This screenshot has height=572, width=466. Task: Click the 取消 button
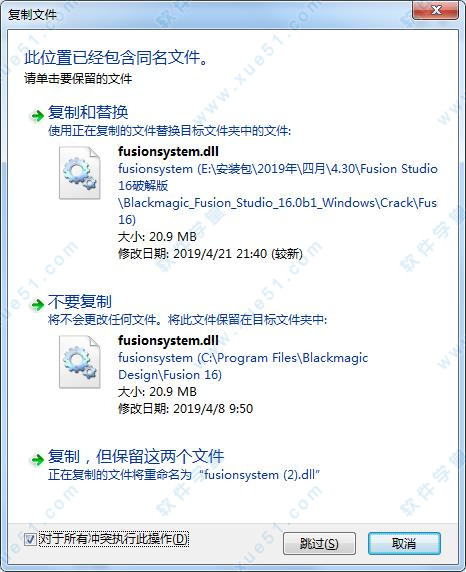pyautogui.click(x=404, y=544)
